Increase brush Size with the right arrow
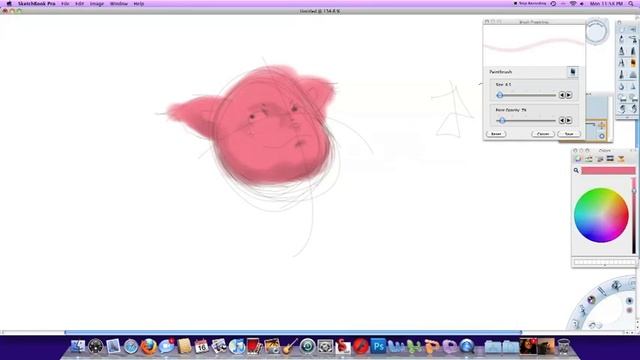 point(569,95)
